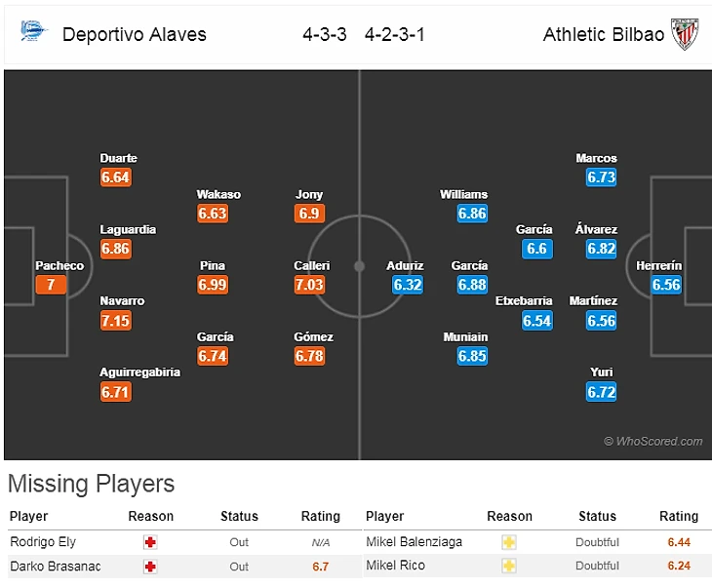Click Herrerín's blue 6.56 rating badge
This screenshot has width=712, height=588.
pyautogui.click(x=666, y=285)
